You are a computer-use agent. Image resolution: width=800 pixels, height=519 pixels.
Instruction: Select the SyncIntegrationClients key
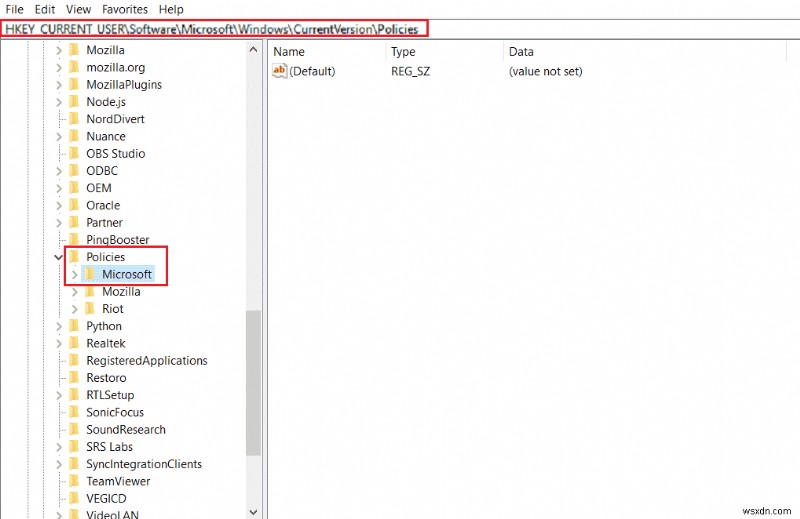pyautogui.click(x=144, y=464)
